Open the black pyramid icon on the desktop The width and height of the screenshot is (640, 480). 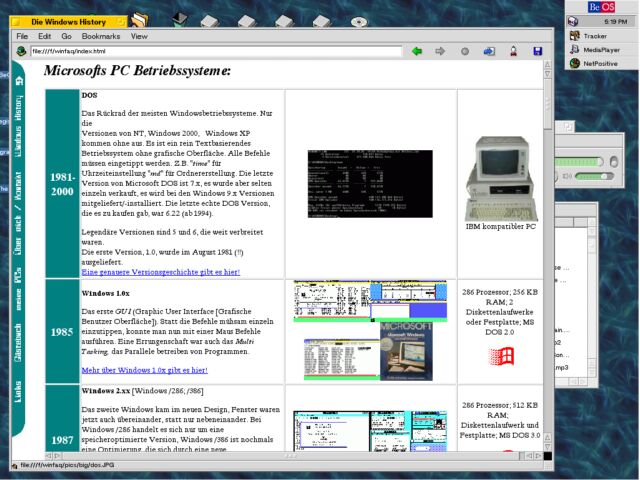click(179, 20)
